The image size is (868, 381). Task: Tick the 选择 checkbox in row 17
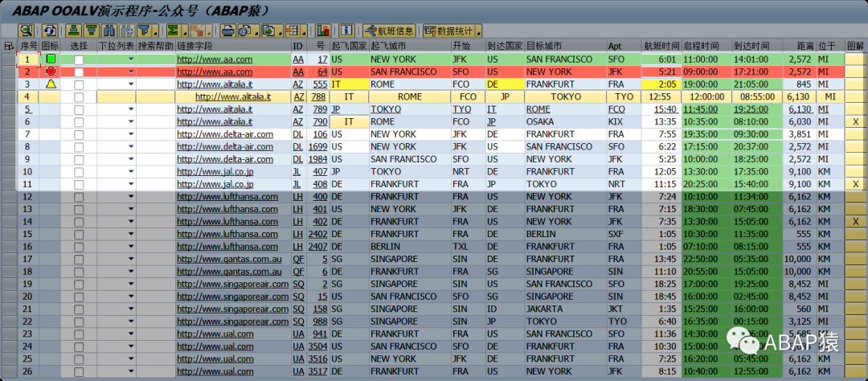click(x=79, y=259)
